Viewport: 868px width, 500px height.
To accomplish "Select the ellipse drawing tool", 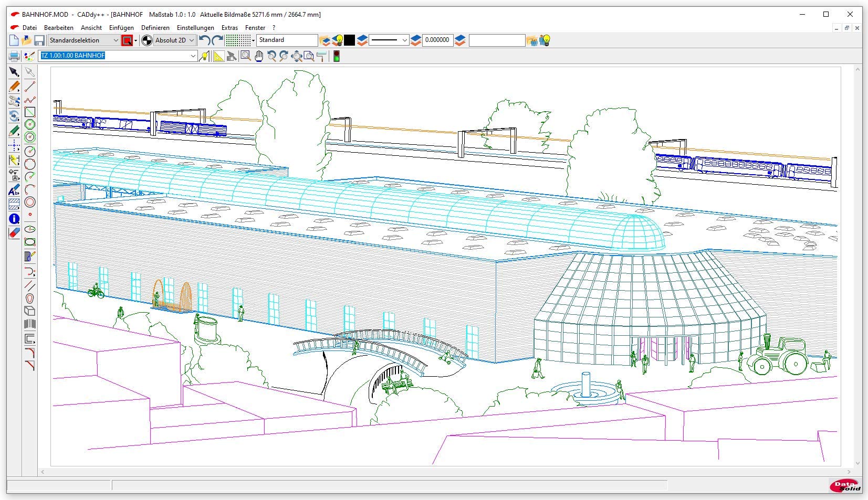I will pos(30,229).
